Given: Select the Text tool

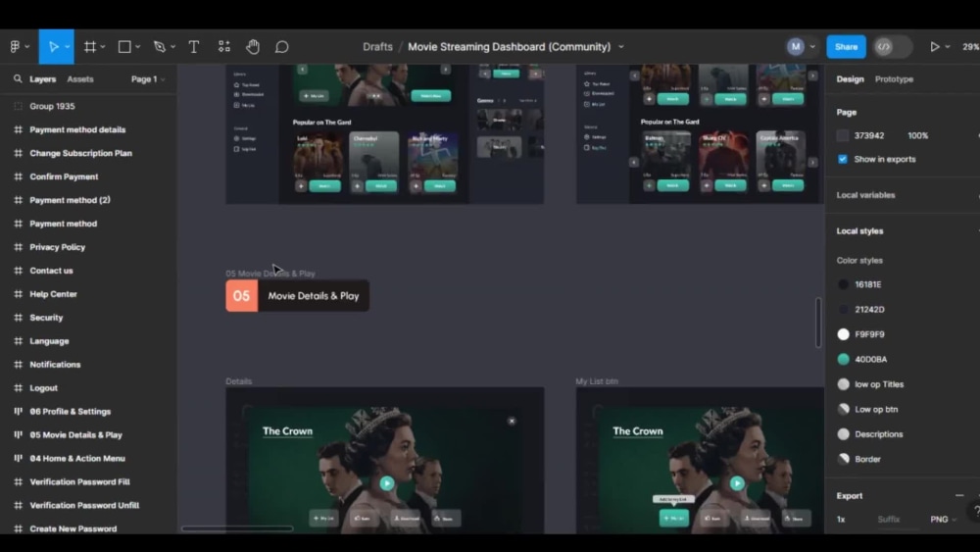Looking at the screenshot, I should coord(194,46).
